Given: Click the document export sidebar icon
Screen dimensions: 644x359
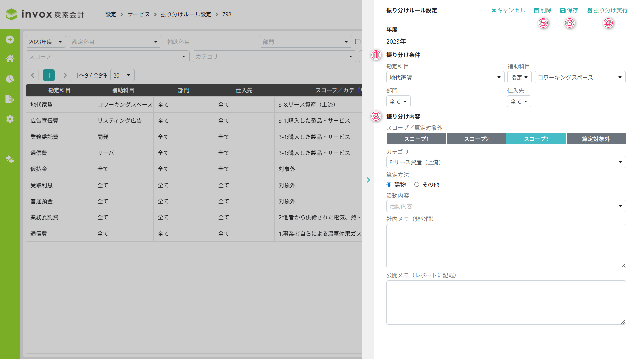Looking at the screenshot, I should click(10, 99).
